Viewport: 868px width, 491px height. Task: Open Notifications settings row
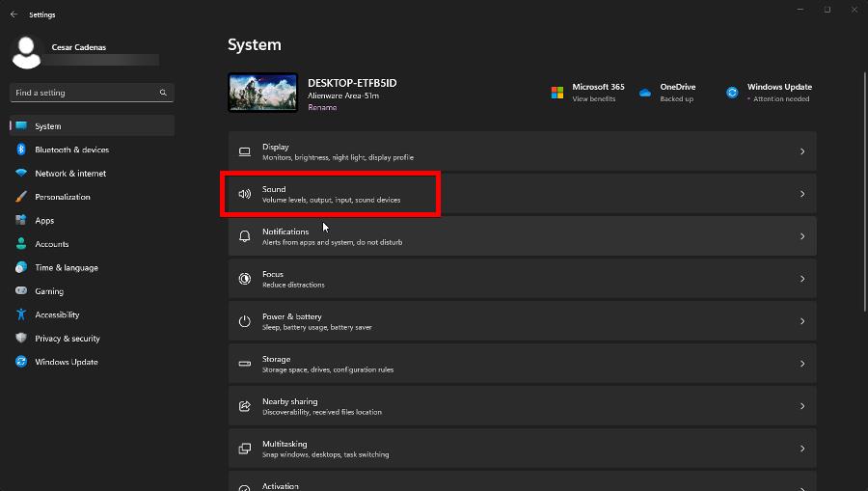pyautogui.click(x=522, y=236)
